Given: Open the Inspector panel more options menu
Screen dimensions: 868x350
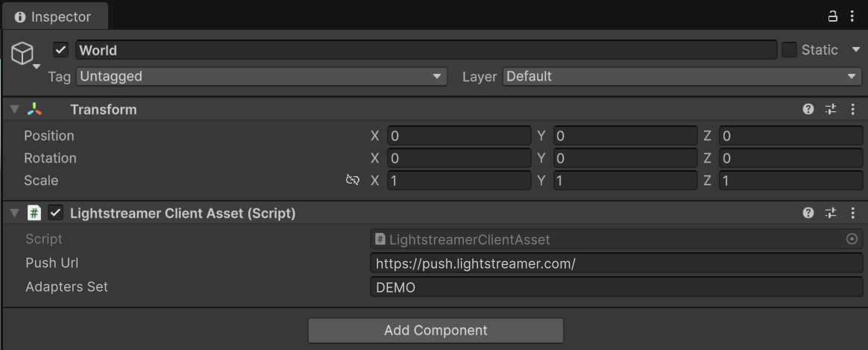Looking at the screenshot, I should (852, 16).
